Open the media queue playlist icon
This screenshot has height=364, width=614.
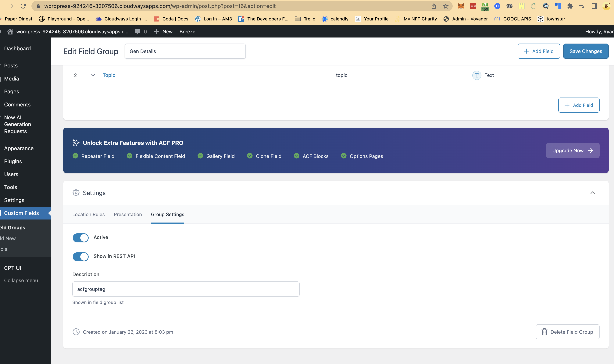[582, 6]
